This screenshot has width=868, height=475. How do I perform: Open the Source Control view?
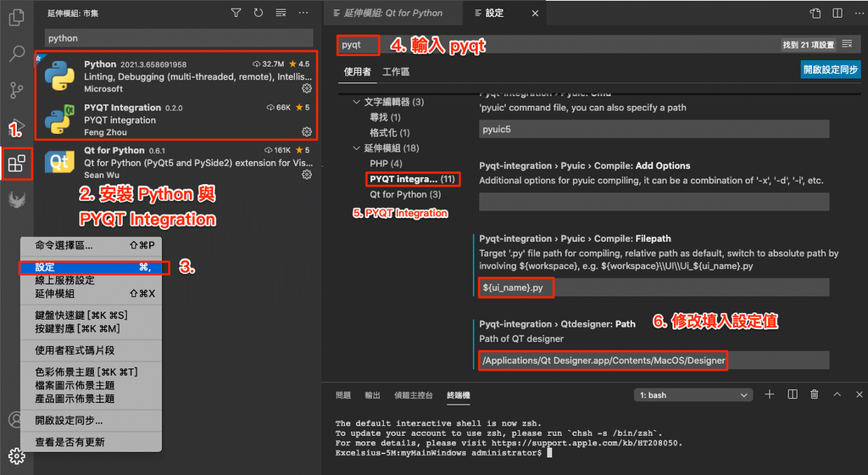pos(17,90)
